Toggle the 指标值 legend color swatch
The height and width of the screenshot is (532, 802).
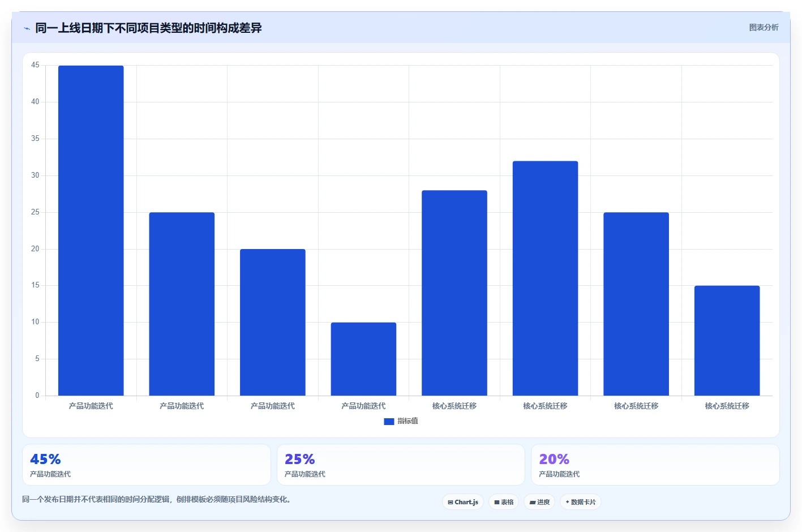tap(389, 422)
